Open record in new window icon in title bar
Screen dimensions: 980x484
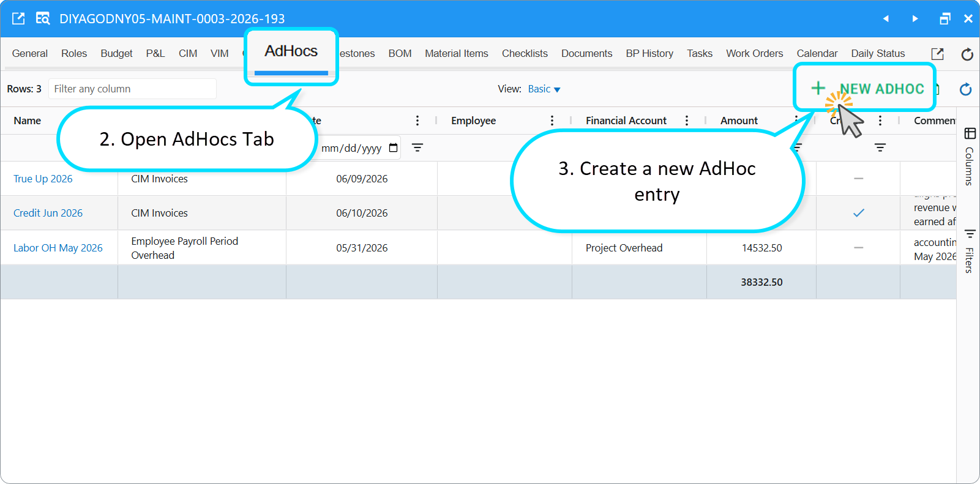click(x=18, y=18)
